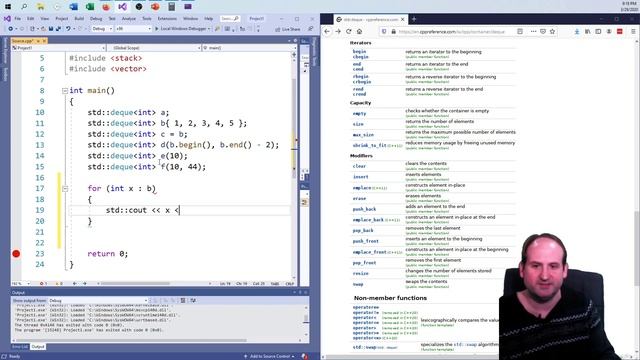Go forward in the Firefox browser
The image size is (640, 360).
tap(338, 31)
